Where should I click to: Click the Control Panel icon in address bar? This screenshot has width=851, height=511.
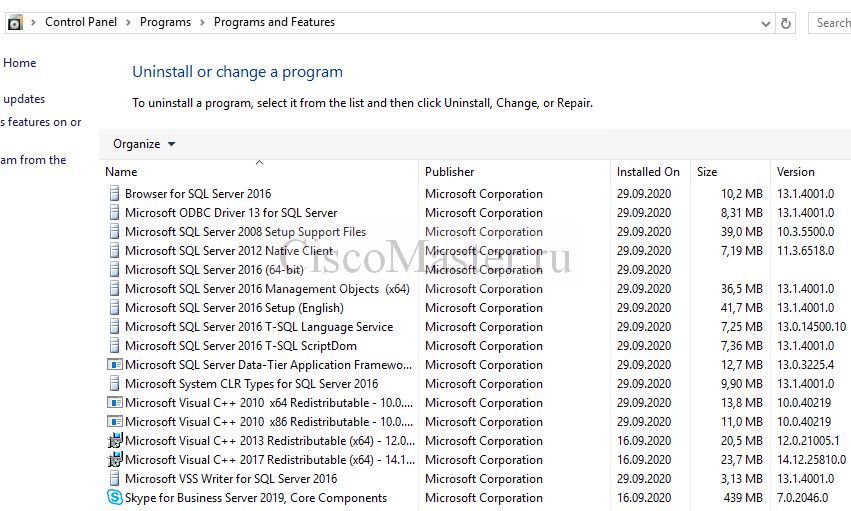point(15,23)
